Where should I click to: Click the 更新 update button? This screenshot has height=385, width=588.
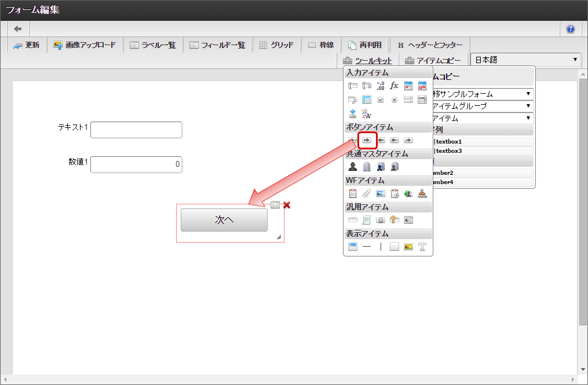click(27, 45)
